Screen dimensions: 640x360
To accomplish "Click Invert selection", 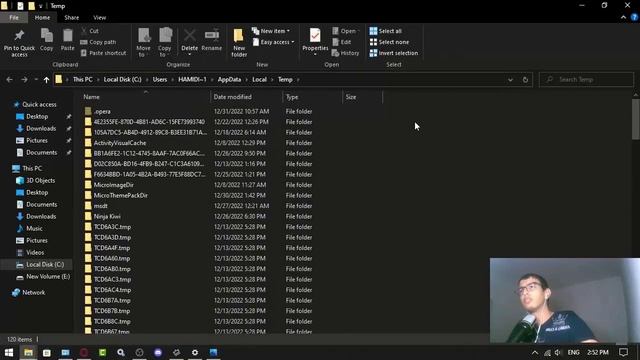I will click(x=393, y=53).
